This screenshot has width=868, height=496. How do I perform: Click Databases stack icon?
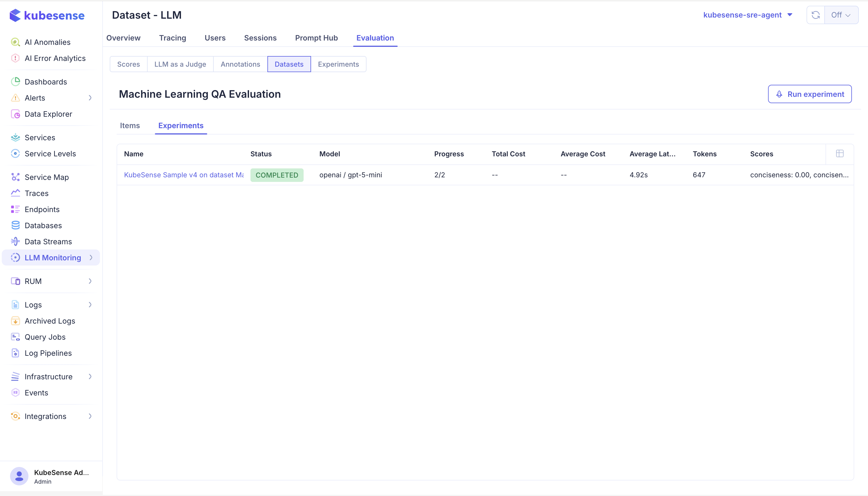coord(15,226)
